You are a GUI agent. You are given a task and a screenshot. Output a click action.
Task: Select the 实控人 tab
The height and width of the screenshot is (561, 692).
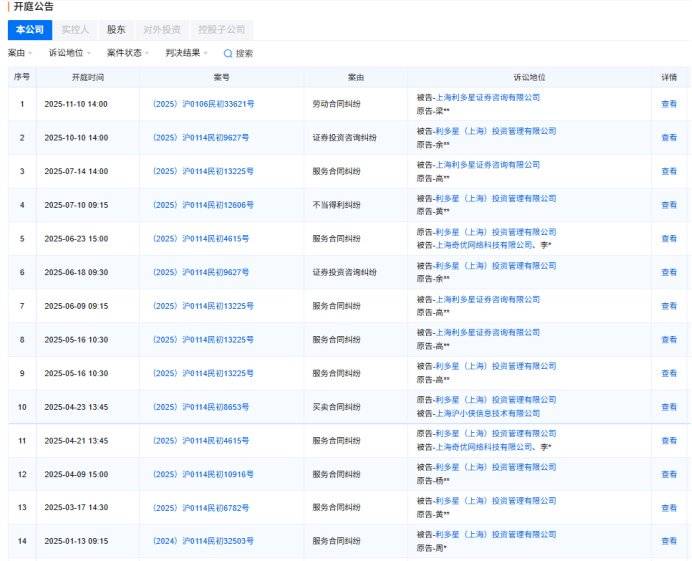[x=74, y=30]
